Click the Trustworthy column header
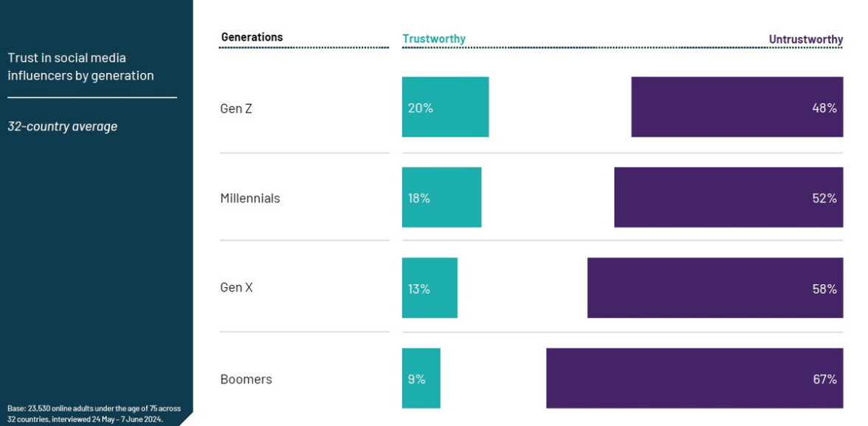Viewport: 868px width, 426px height. point(434,39)
